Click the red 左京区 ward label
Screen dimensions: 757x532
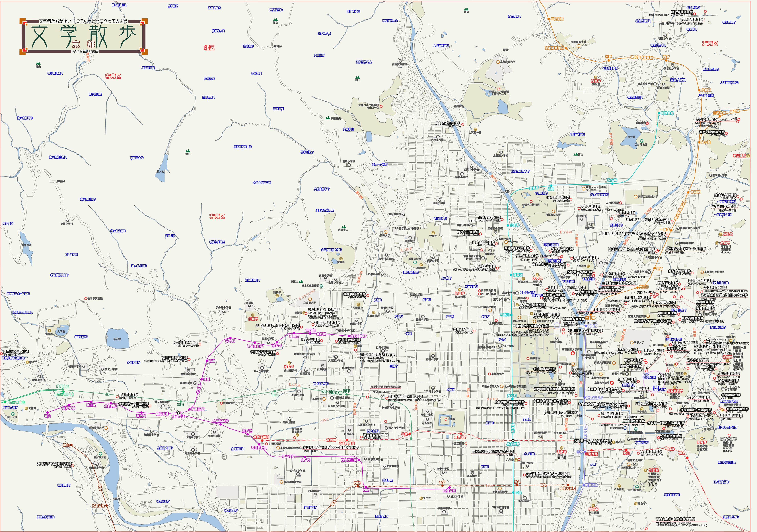pyautogui.click(x=709, y=43)
